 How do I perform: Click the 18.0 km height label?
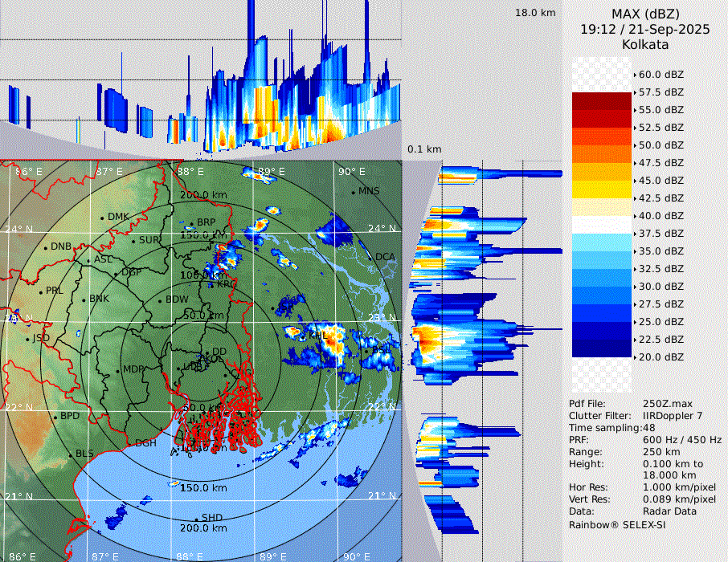pyautogui.click(x=535, y=13)
